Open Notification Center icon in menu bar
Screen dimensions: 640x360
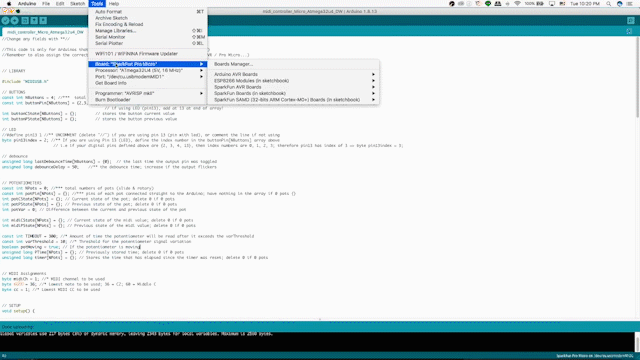tap(629, 4)
